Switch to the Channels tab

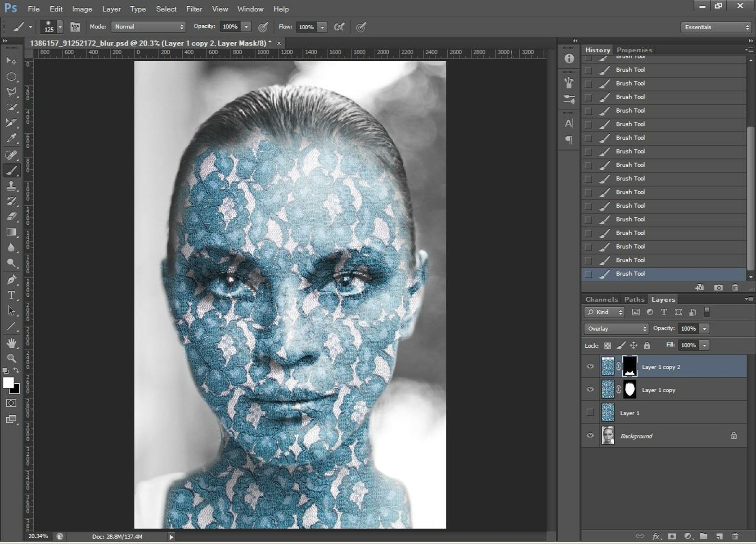601,299
